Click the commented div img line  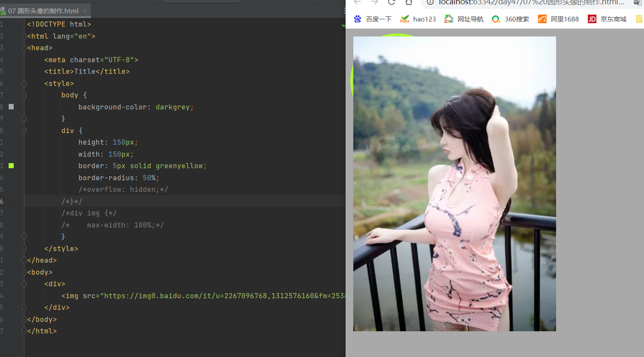(89, 213)
